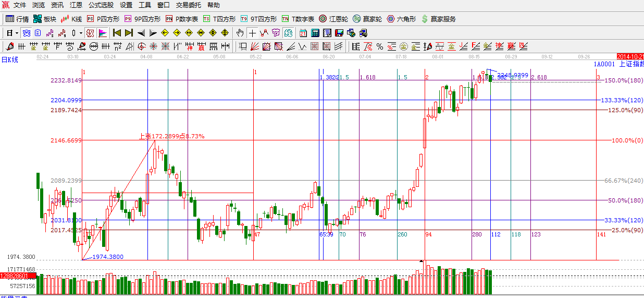This screenshot has width=644, height=298.
Task: Jump to first bar with skip-to-start arrow
Action: pos(117,33)
